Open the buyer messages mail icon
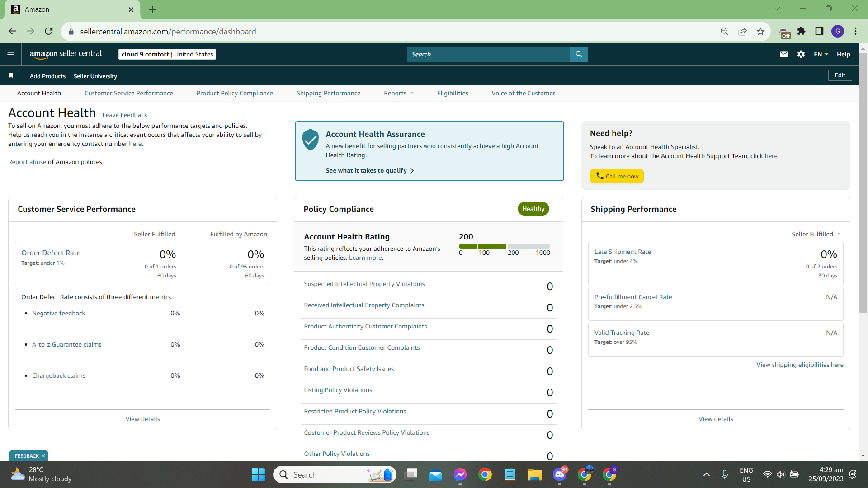 [784, 54]
